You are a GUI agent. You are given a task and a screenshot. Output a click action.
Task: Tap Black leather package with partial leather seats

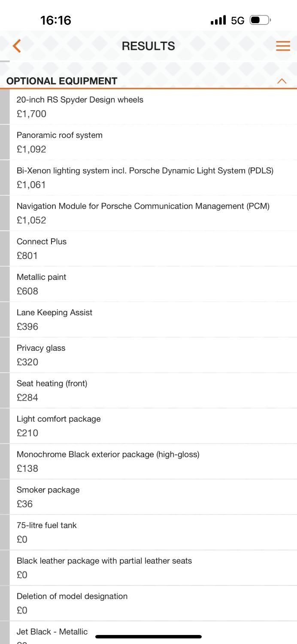click(x=104, y=568)
